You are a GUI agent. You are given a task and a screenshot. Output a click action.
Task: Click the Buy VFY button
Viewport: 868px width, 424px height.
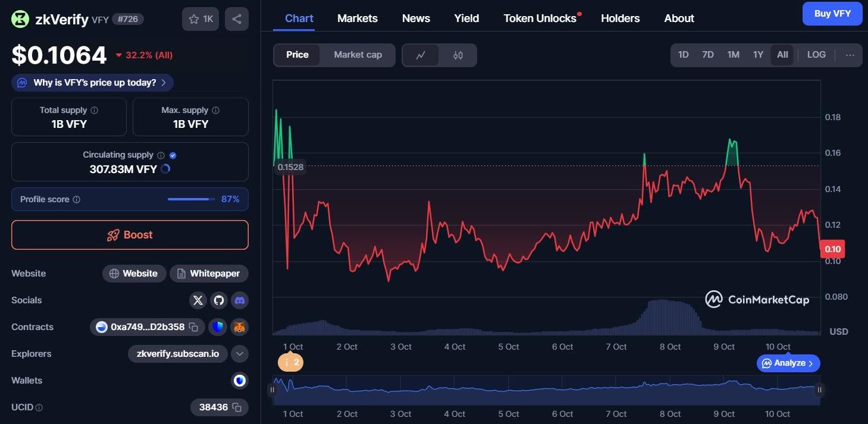pos(832,14)
